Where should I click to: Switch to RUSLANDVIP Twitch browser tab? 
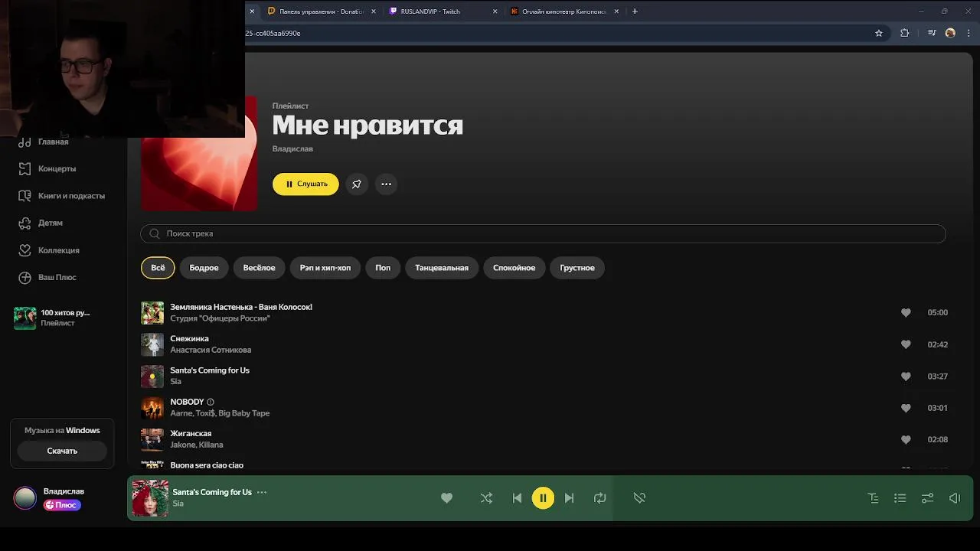point(443,11)
